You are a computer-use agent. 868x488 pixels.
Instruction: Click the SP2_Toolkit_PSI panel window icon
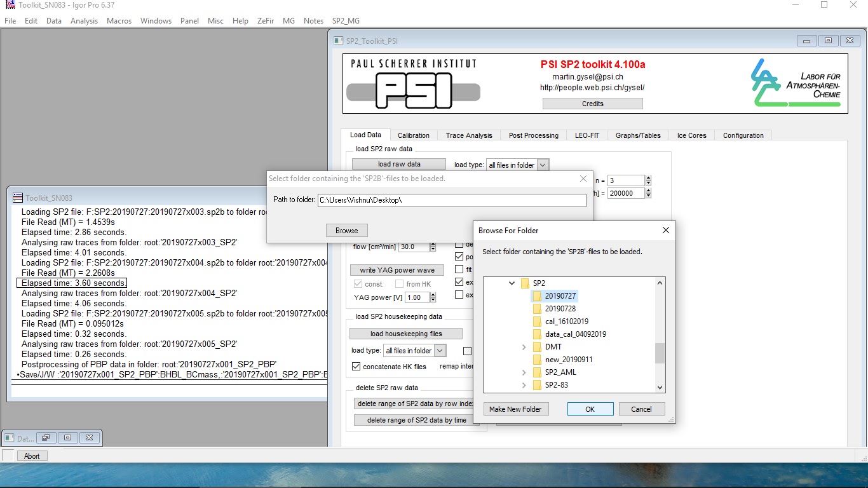(339, 41)
